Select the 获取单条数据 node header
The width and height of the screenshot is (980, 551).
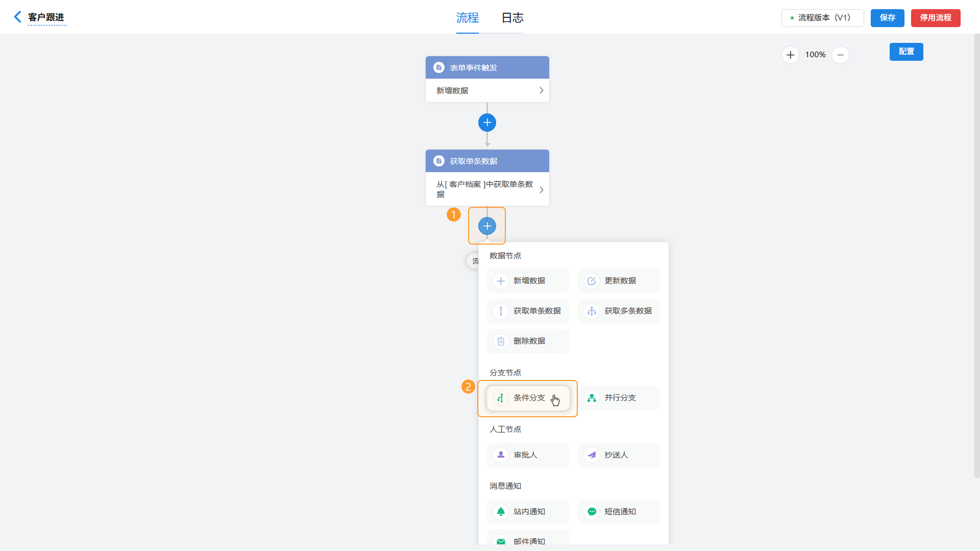[x=487, y=161]
